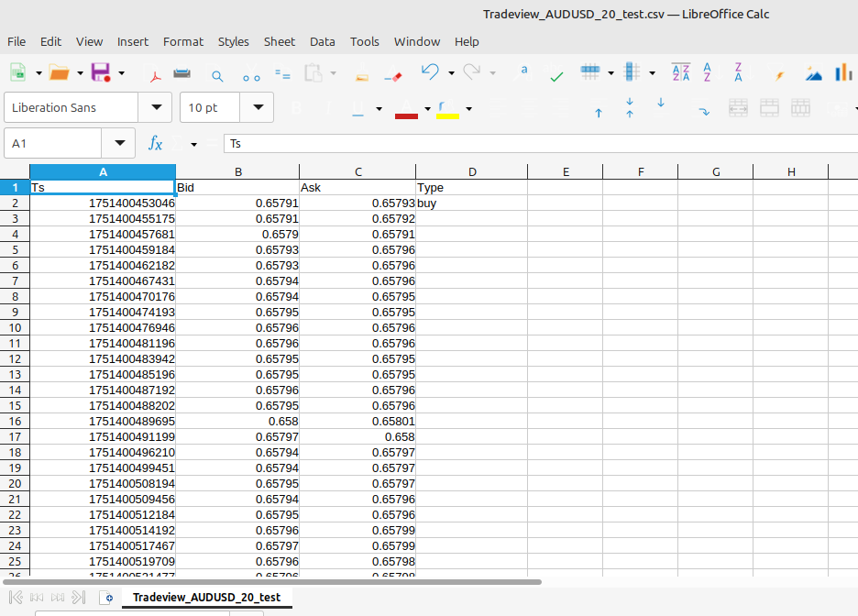Open the Data menu
Viewport: 858px width, 616px height.
click(x=322, y=41)
